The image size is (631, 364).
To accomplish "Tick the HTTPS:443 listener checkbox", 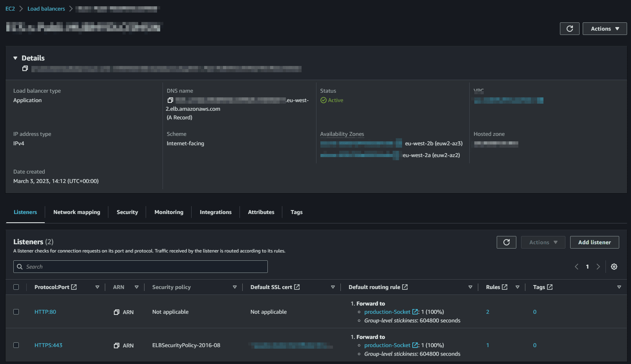I will (16, 345).
